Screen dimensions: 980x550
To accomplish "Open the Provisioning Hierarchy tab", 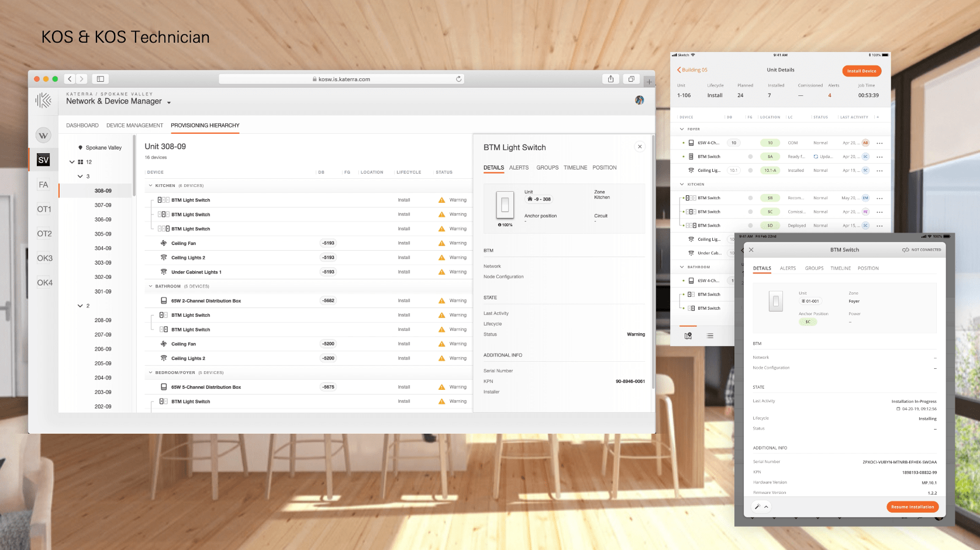I will pyautogui.click(x=205, y=126).
